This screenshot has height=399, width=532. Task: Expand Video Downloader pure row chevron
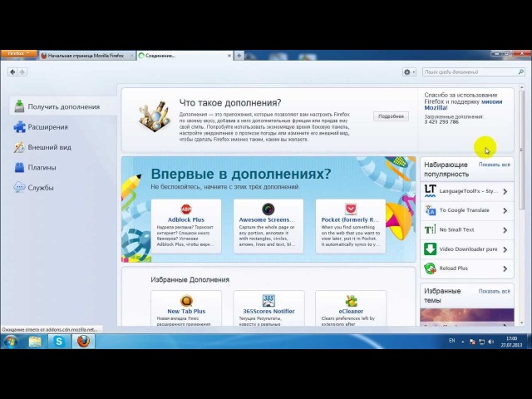pos(505,249)
